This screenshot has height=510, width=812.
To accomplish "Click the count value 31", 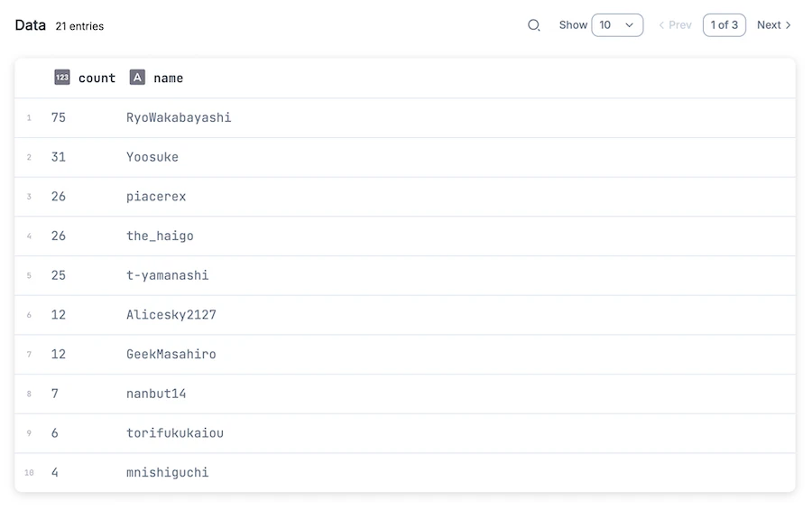I will 59,157.
